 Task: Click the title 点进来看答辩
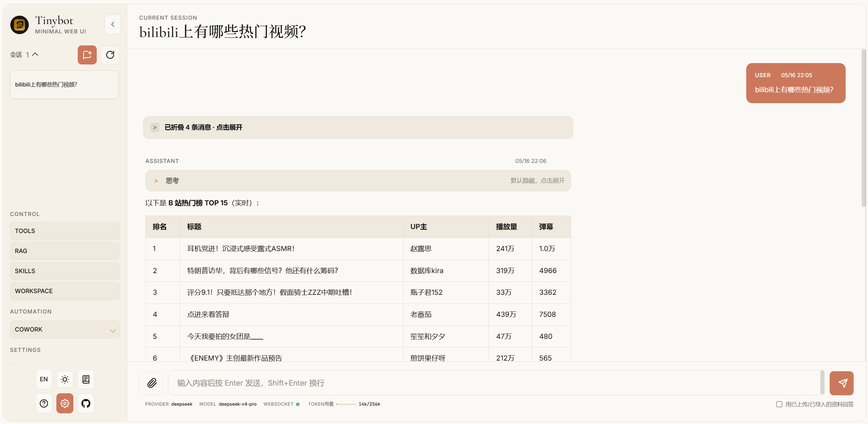tap(208, 314)
